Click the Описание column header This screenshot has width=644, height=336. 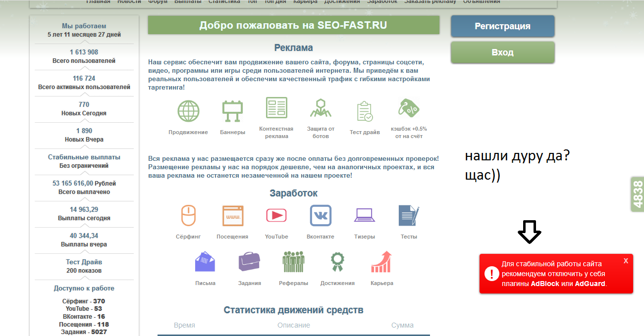(294, 325)
